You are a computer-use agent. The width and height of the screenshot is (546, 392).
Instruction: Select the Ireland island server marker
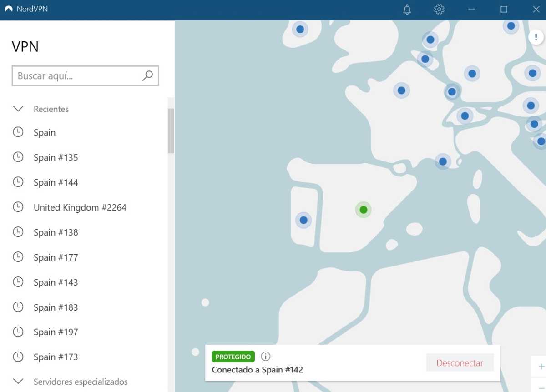coord(300,30)
